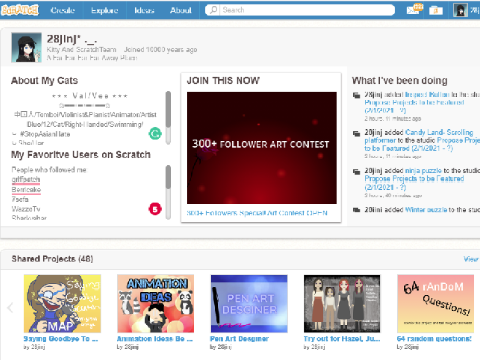Open the Create menu item
This screenshot has height=360, width=480.
(63, 10)
